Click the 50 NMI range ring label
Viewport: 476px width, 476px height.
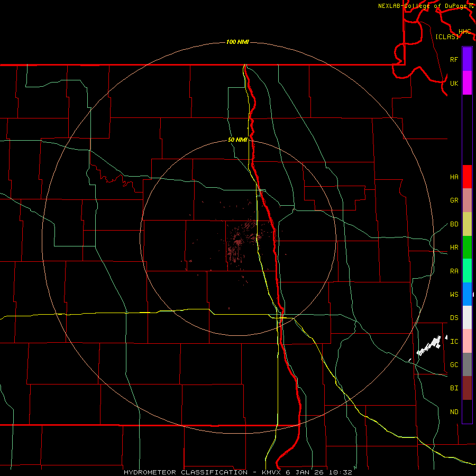tap(237, 140)
